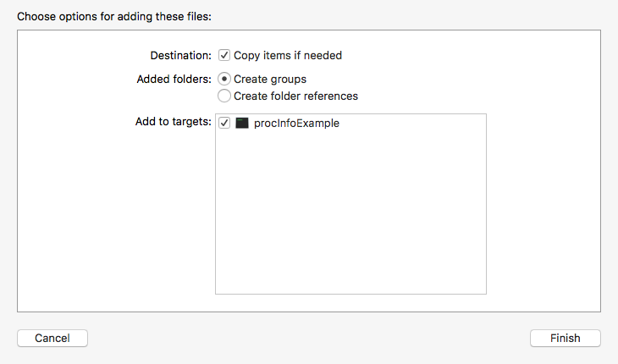
Task: Select the Create groups radio button
Action: [x=224, y=79]
